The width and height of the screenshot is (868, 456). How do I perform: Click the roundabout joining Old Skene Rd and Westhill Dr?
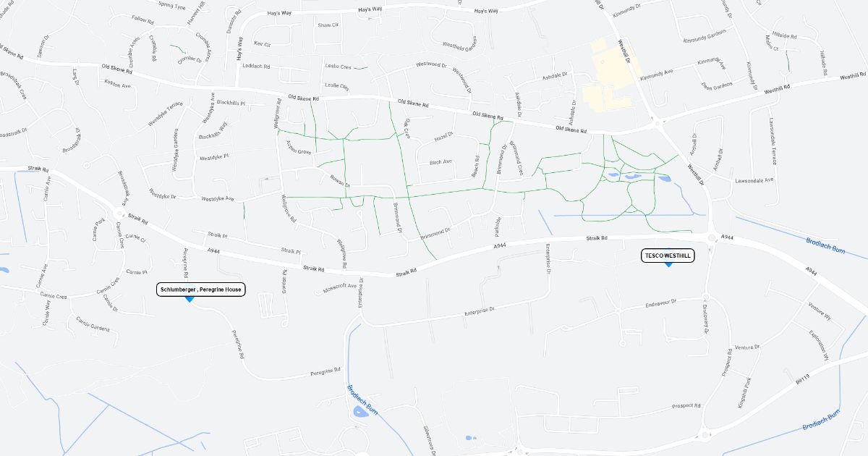pos(657,124)
